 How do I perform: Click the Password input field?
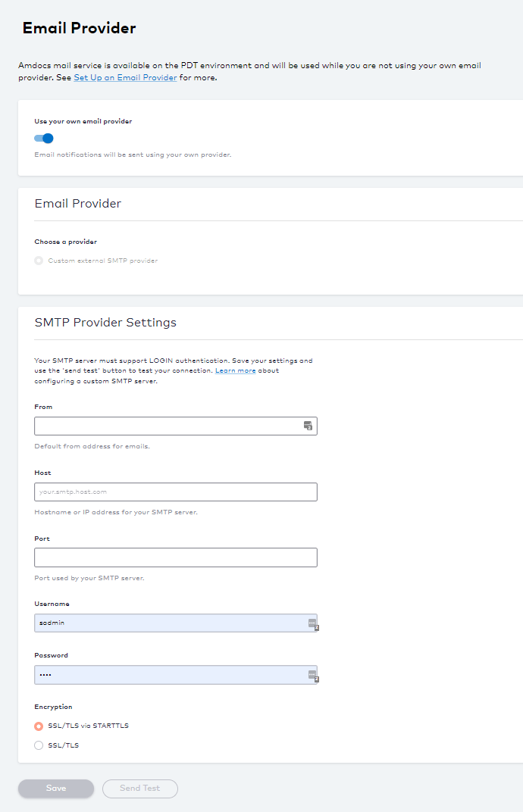click(x=176, y=675)
